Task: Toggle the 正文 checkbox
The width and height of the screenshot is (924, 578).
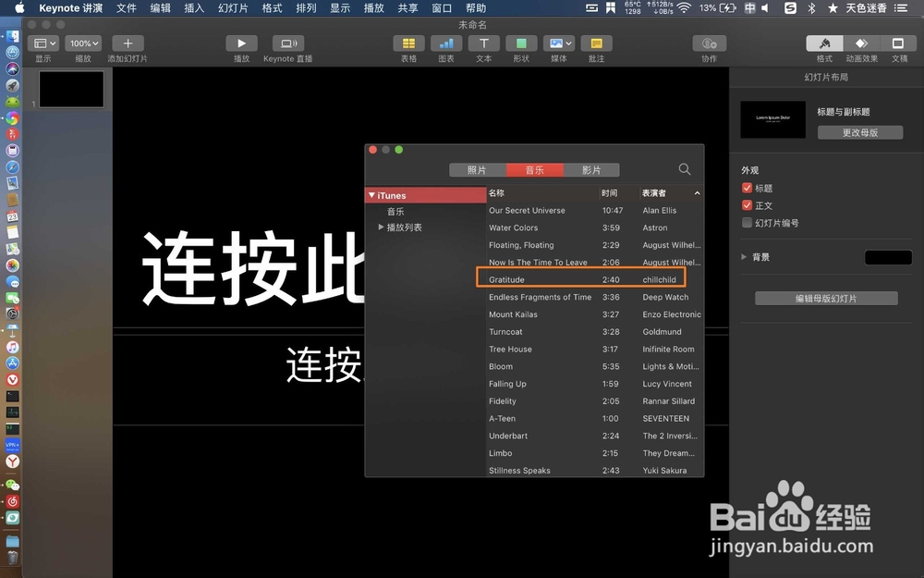Action: pos(748,205)
